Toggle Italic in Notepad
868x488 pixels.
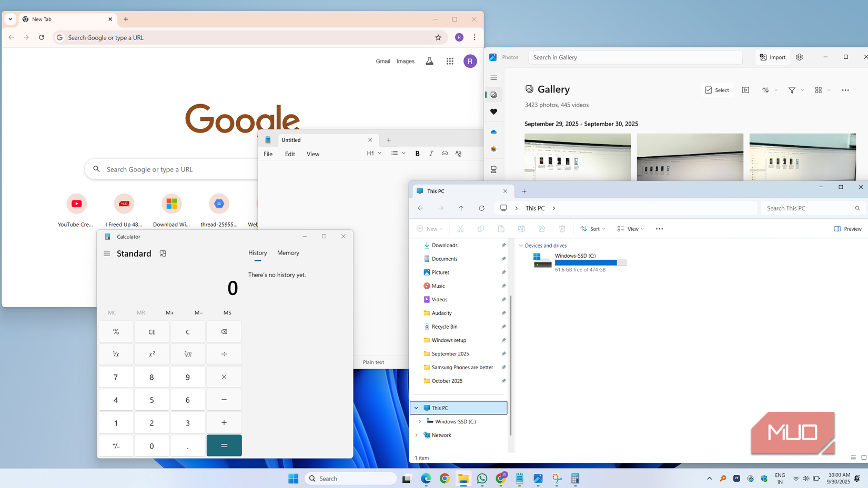click(x=431, y=154)
